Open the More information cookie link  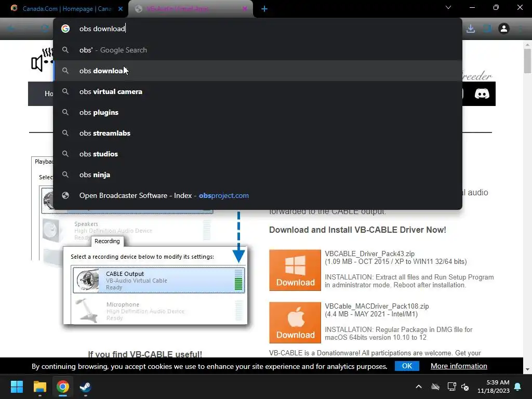[x=459, y=366]
